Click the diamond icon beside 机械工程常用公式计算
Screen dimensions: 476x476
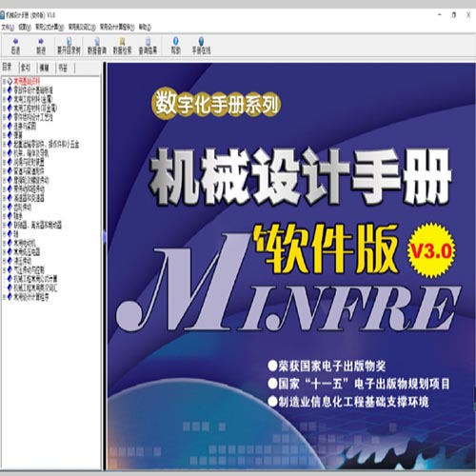[10, 279]
